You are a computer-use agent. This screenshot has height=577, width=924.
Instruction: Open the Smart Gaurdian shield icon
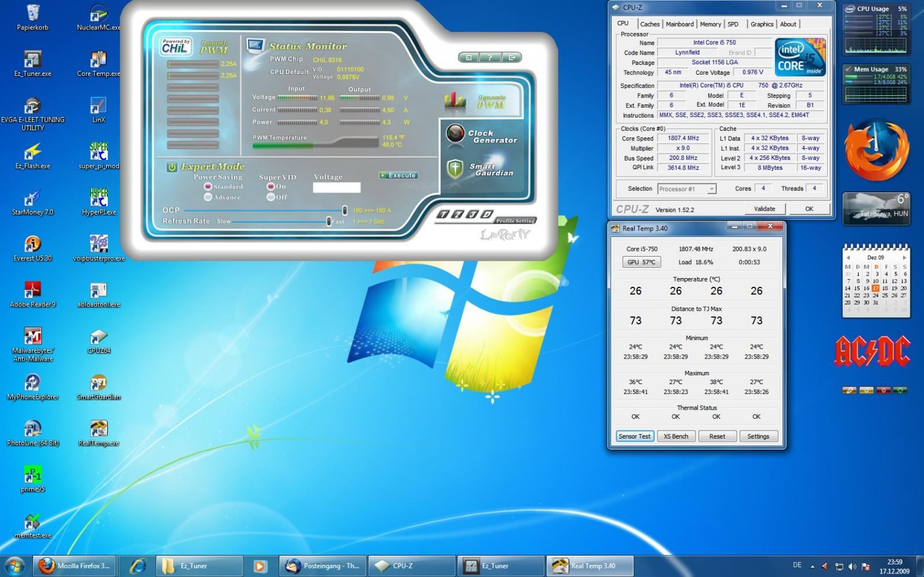point(455,169)
